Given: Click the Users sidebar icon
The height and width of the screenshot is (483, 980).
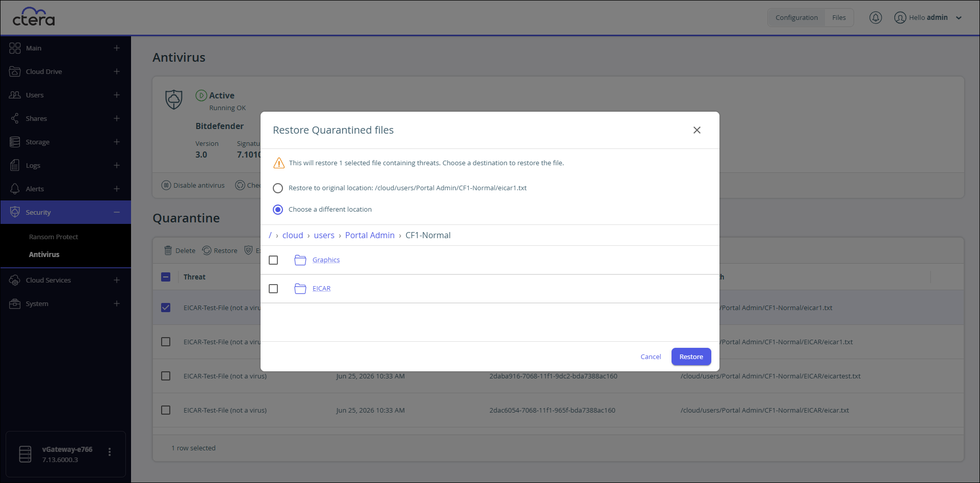Looking at the screenshot, I should 15,95.
